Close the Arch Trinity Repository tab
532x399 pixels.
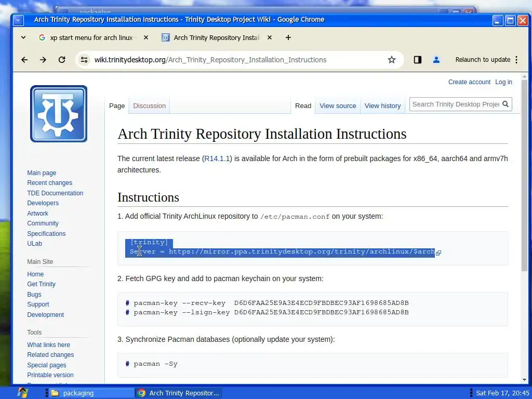tap(270, 37)
